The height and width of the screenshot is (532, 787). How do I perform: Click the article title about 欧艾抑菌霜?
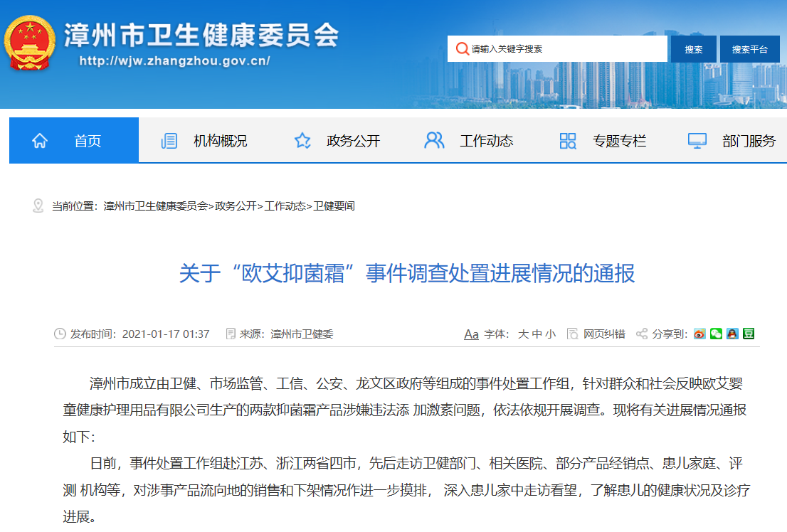[x=407, y=274]
